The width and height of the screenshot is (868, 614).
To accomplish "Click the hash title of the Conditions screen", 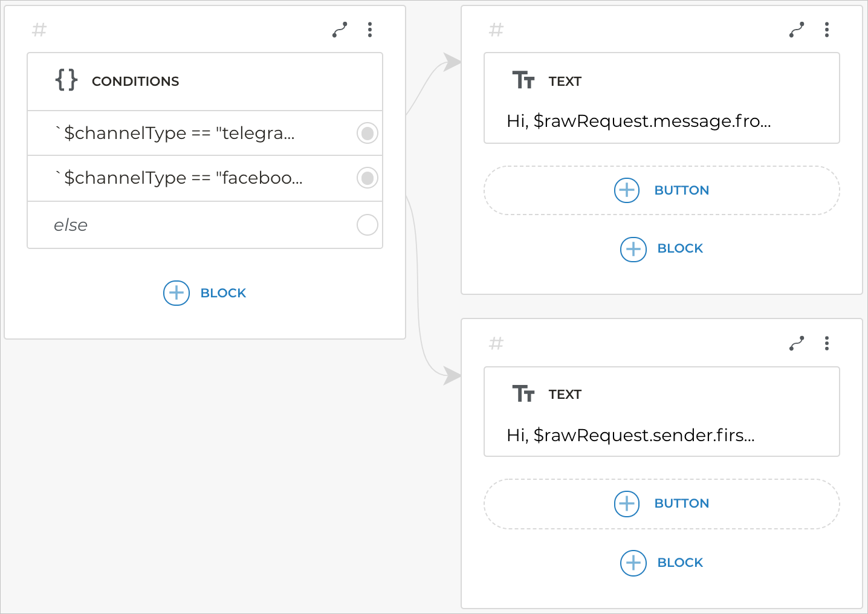I will click(x=39, y=30).
